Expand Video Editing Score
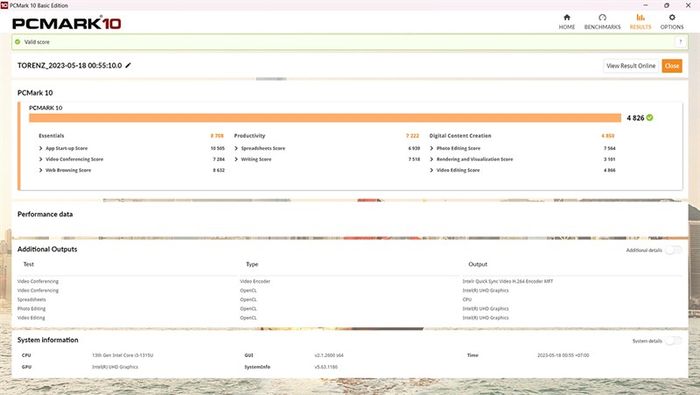 432,170
